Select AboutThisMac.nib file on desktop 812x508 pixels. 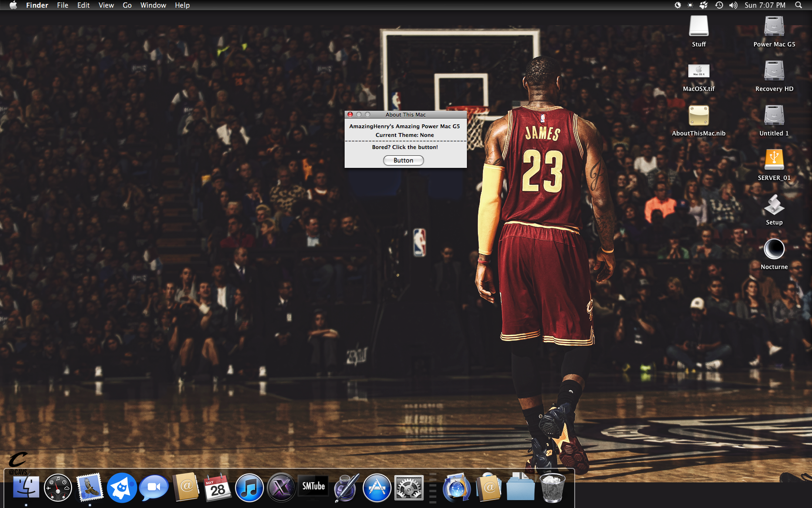[699, 115]
